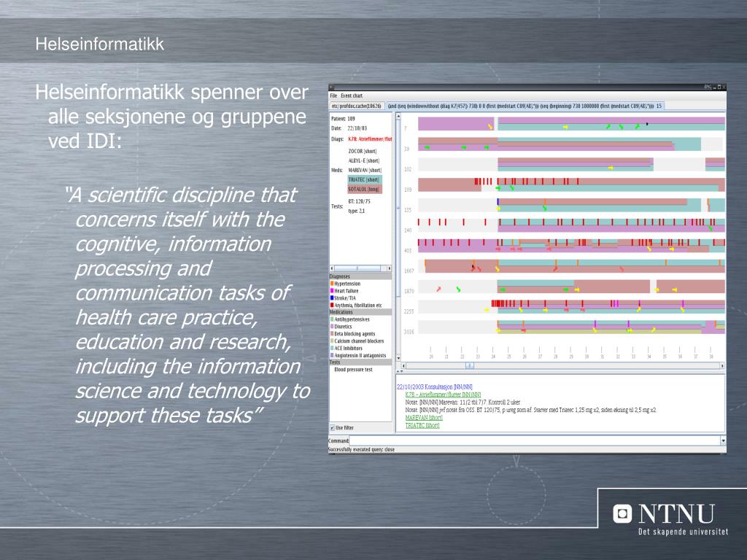This screenshot has width=747, height=560.
Task: Open the K78 Atrieflimmer/flutter link in notes
Action: [x=443, y=394]
